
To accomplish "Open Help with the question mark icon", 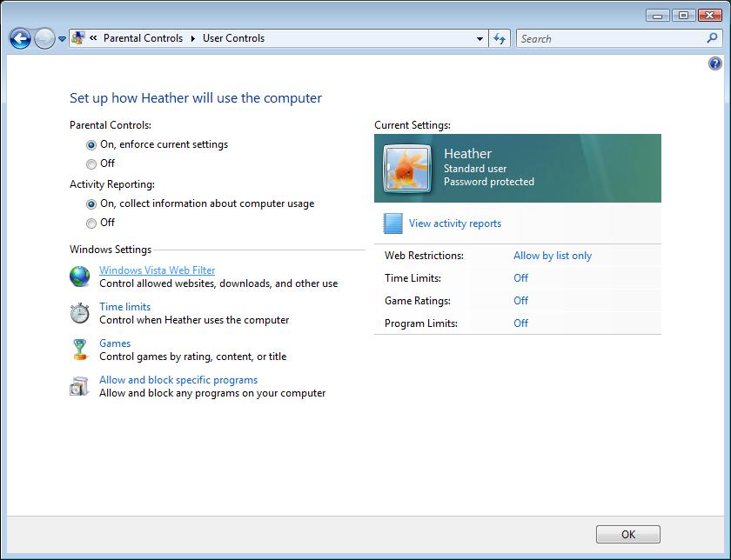I will click(x=715, y=63).
